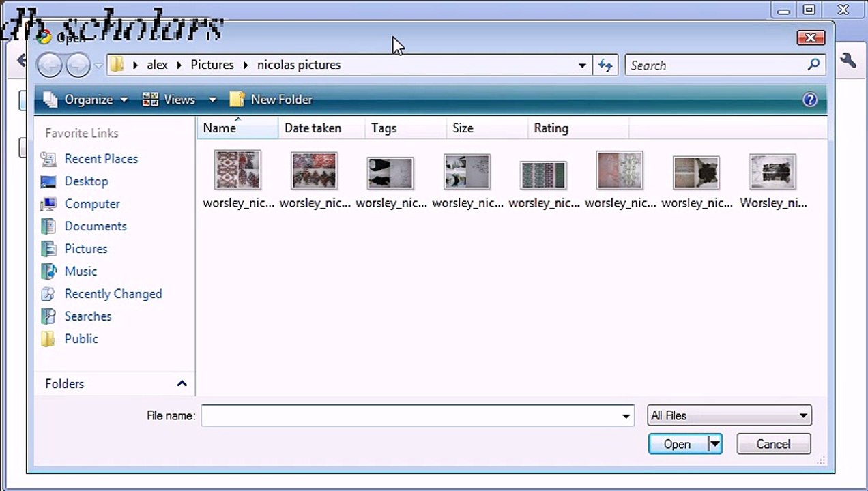
Task: Expand the address bar history dropdown
Action: point(582,65)
